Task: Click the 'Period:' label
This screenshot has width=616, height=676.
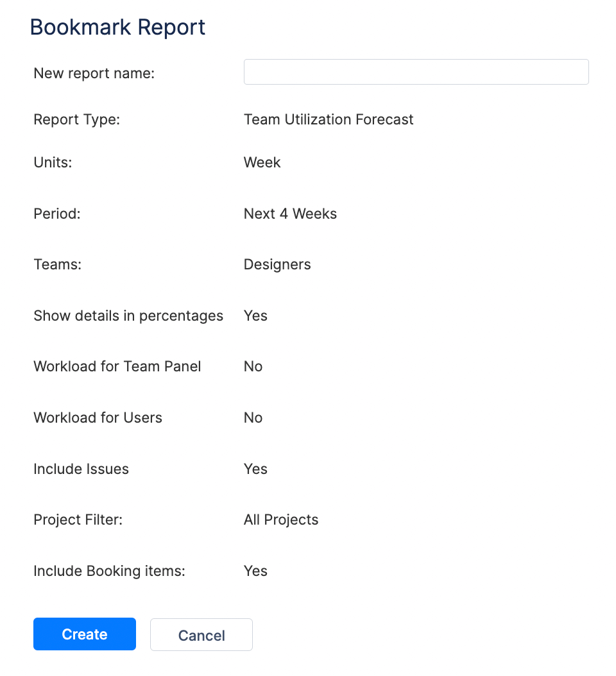Action: point(57,214)
